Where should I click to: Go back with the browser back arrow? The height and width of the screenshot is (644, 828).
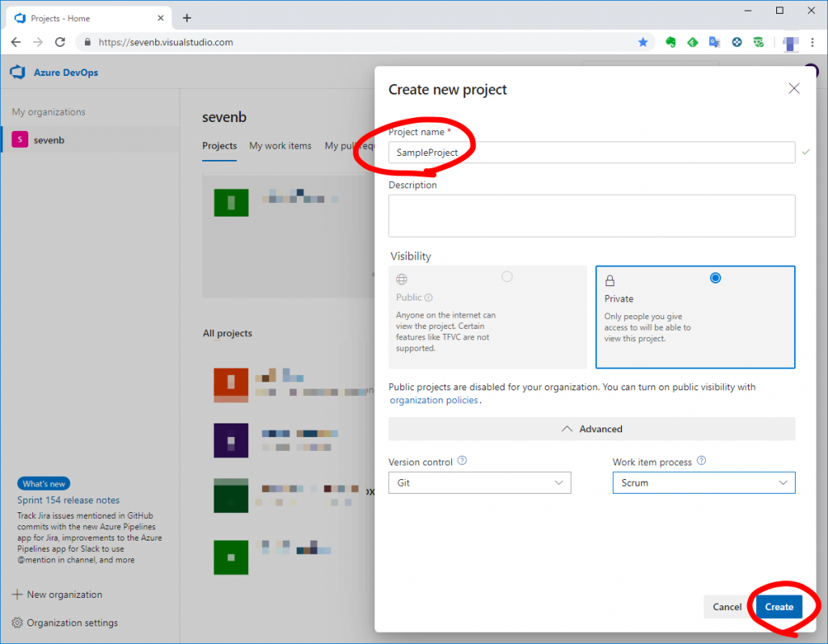pyautogui.click(x=16, y=42)
